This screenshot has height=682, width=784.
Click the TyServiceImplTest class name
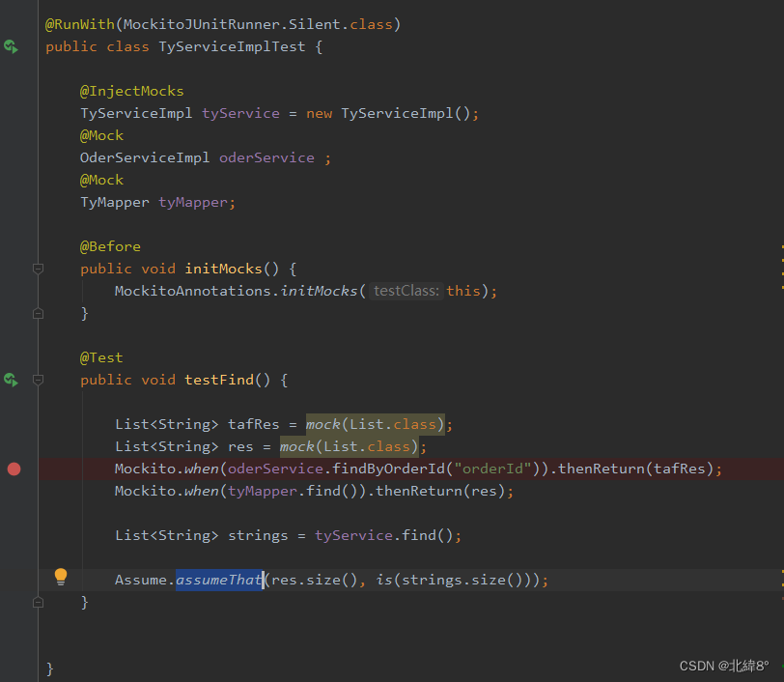pyautogui.click(x=232, y=46)
